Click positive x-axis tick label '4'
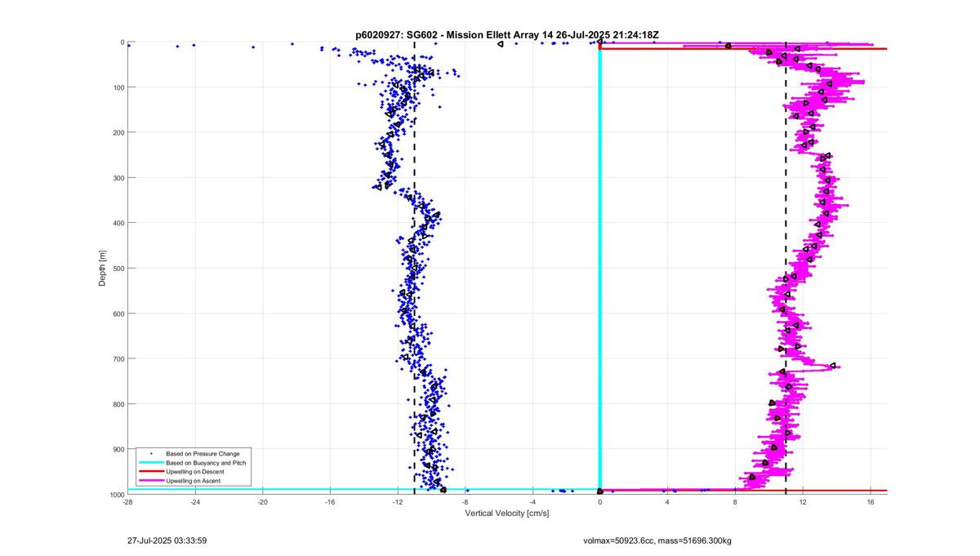The width and height of the screenshot is (980, 556). (667, 502)
